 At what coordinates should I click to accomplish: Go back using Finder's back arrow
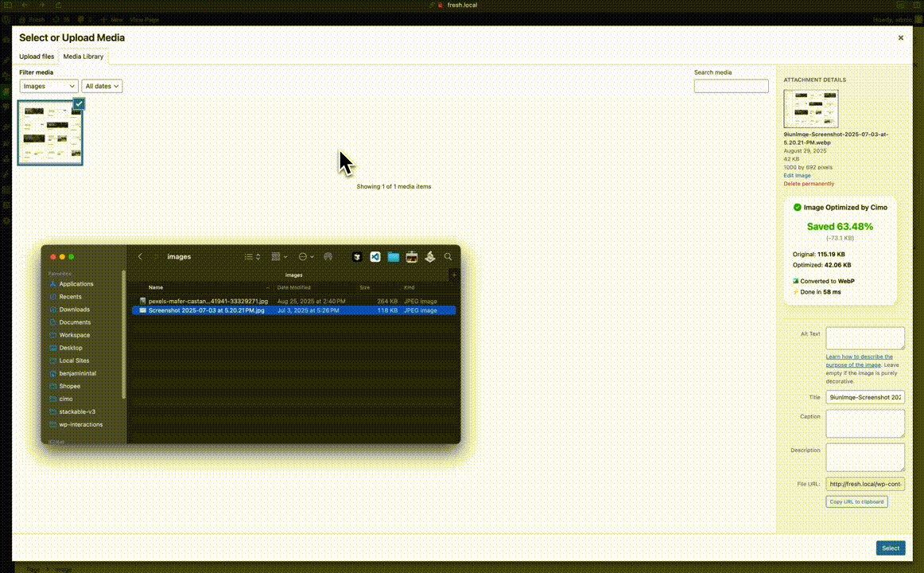point(141,257)
